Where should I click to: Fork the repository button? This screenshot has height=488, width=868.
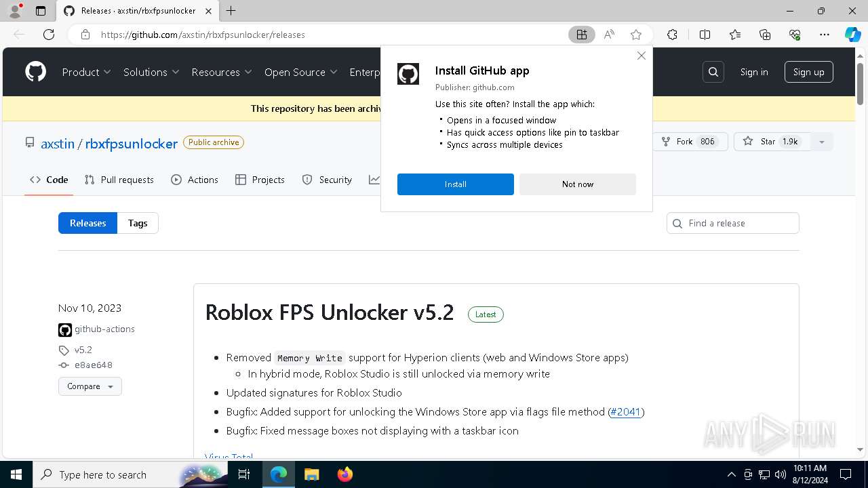click(x=690, y=142)
